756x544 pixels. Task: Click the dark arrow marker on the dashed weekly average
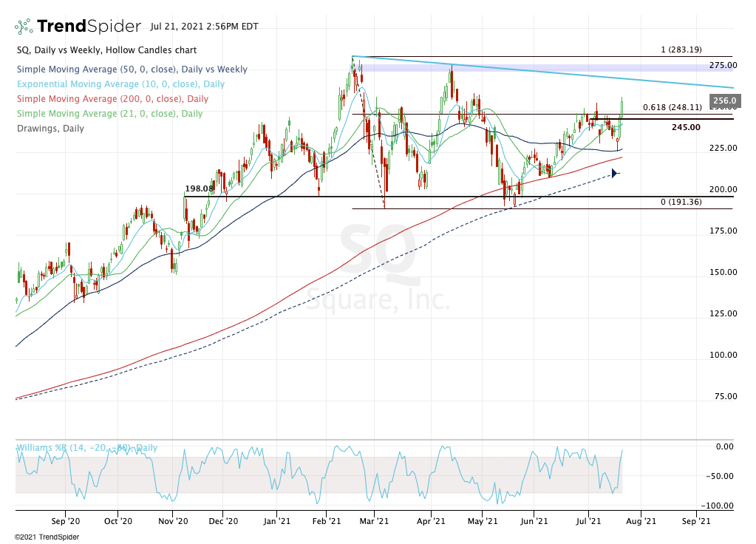pos(615,173)
